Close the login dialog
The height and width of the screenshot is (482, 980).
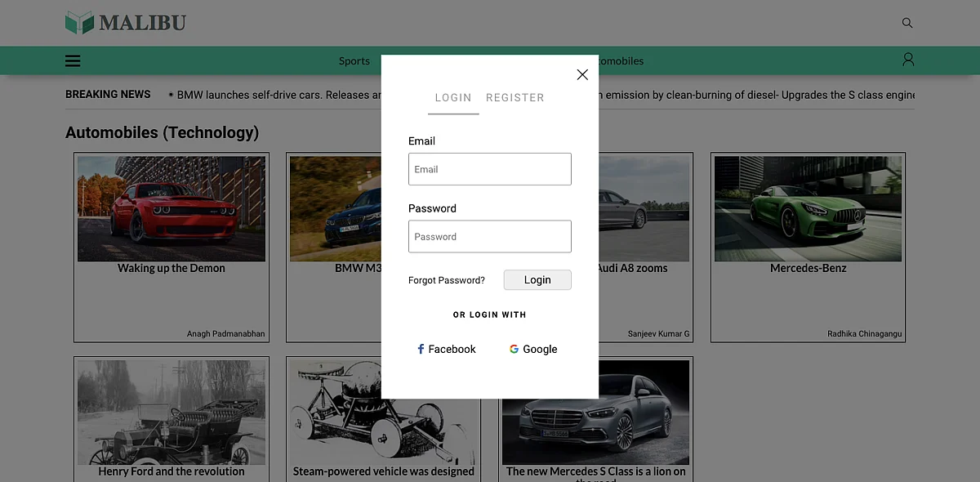[582, 74]
